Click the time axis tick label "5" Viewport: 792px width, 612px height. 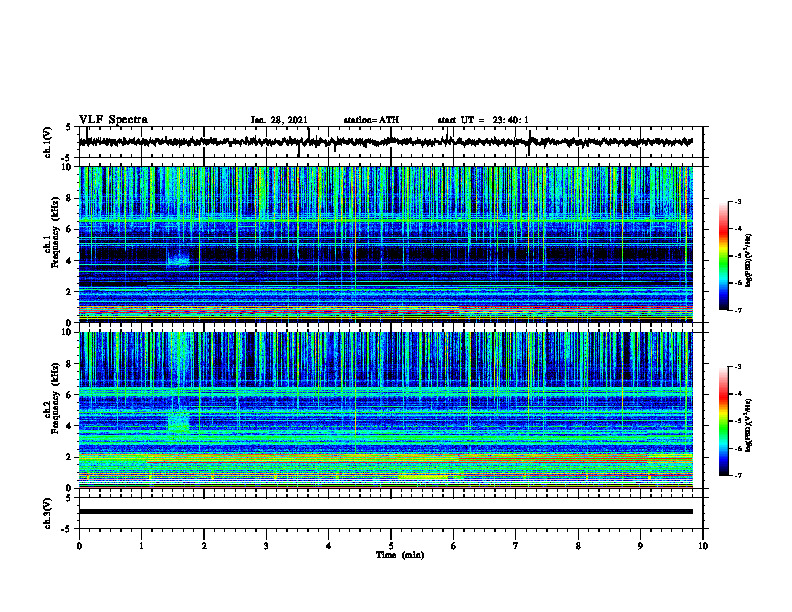[x=391, y=546]
